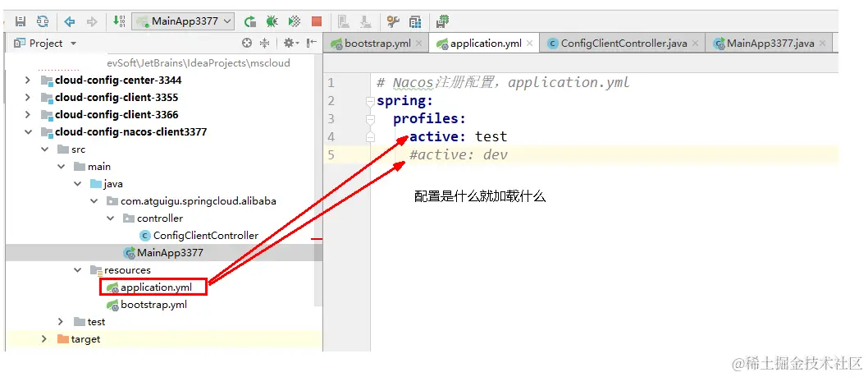Collapse the main folder node
The image size is (868, 377).
pyautogui.click(x=61, y=166)
